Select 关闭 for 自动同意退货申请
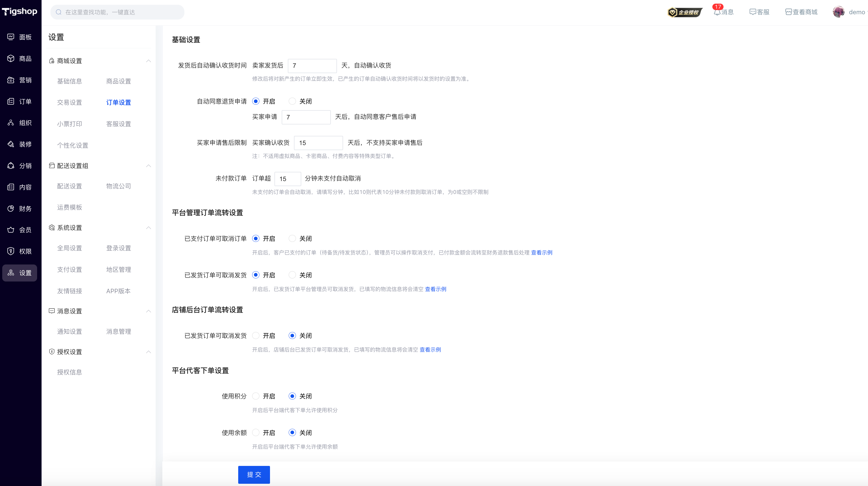Screen dimensions: 868x486 click(292, 101)
